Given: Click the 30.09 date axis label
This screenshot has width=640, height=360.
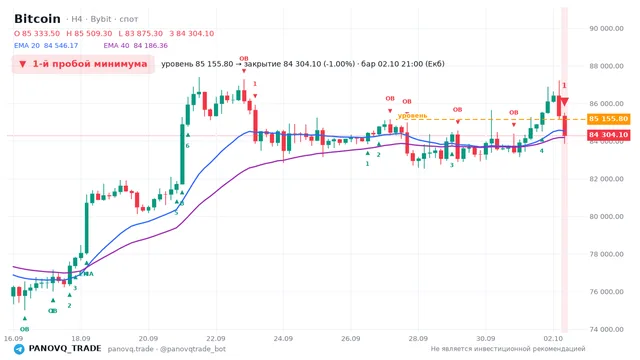Looking at the screenshot, I should click(485, 338).
